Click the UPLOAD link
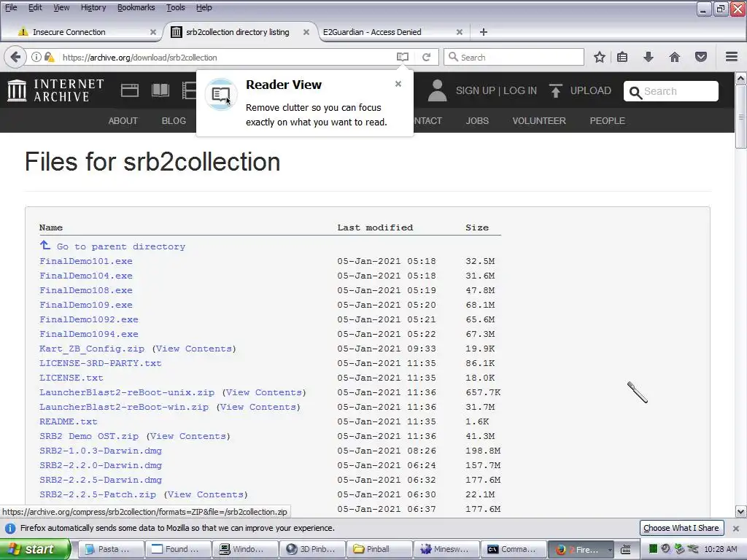The width and height of the screenshot is (747, 560). pyautogui.click(x=591, y=90)
